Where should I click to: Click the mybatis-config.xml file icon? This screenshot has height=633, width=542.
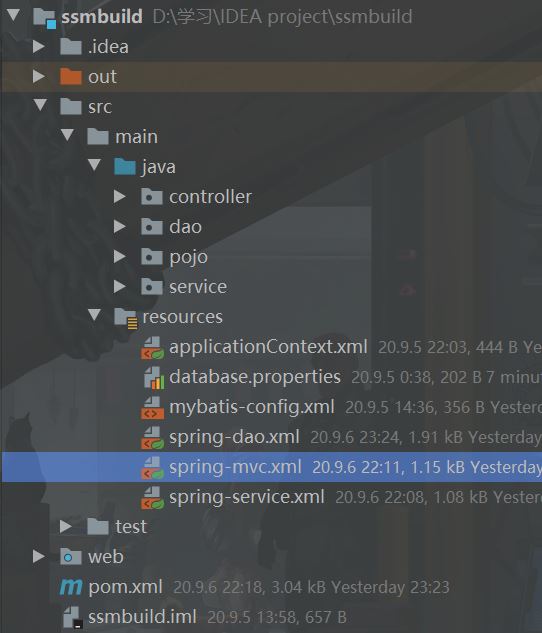[153, 407]
